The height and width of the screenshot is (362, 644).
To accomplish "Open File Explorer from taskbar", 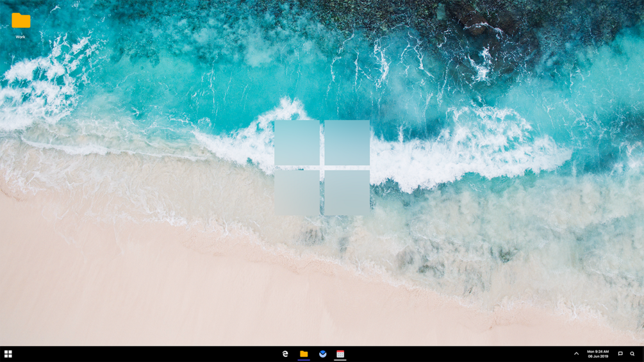I will click(x=304, y=354).
